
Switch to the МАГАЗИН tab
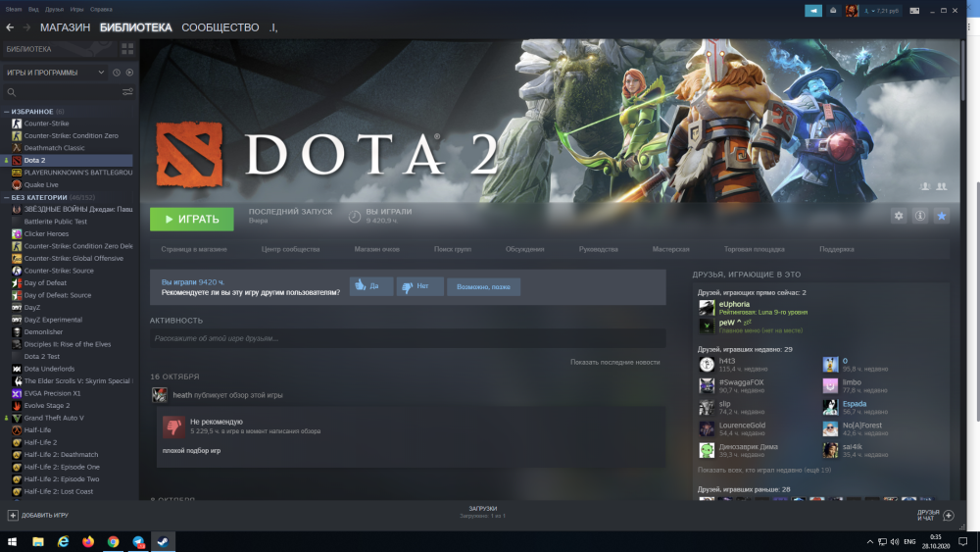(65, 27)
